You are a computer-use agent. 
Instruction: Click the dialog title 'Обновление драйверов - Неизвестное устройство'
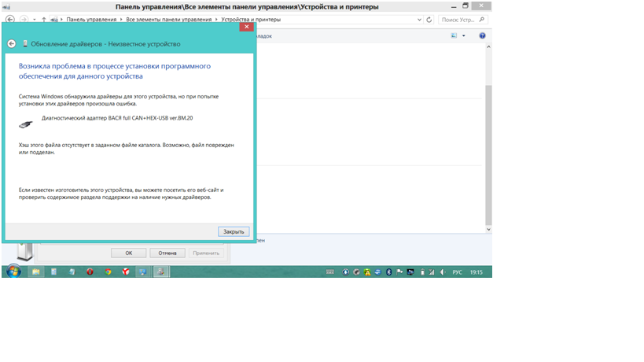pyautogui.click(x=105, y=44)
